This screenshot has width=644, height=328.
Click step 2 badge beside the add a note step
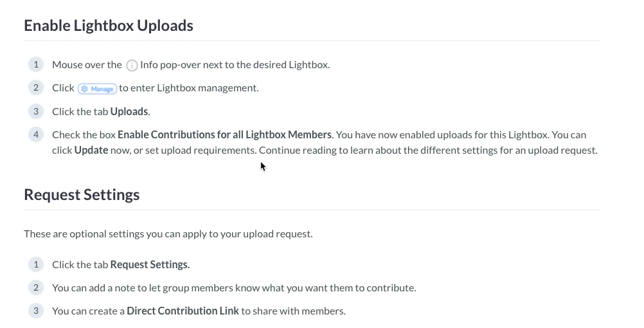tap(36, 287)
